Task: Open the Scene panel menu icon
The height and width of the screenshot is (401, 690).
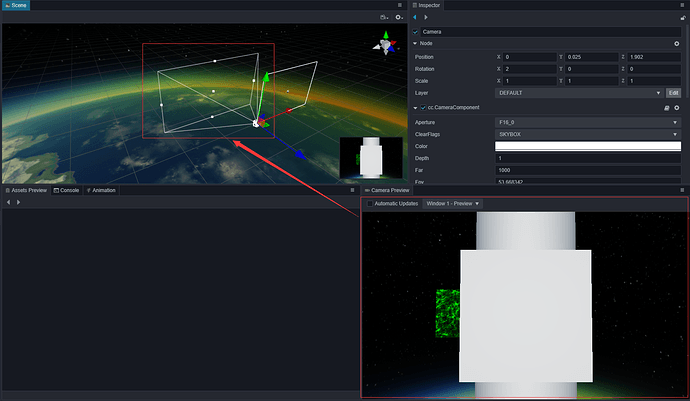Action: click(400, 5)
